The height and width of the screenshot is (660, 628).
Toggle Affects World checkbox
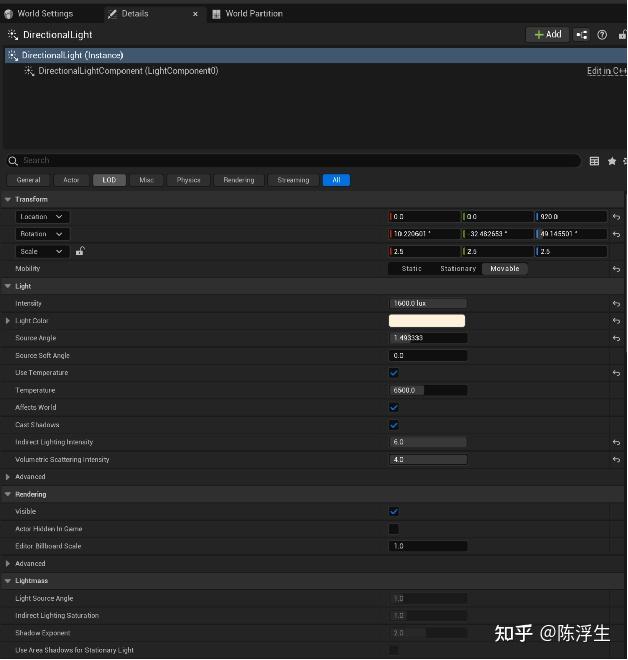pos(394,407)
